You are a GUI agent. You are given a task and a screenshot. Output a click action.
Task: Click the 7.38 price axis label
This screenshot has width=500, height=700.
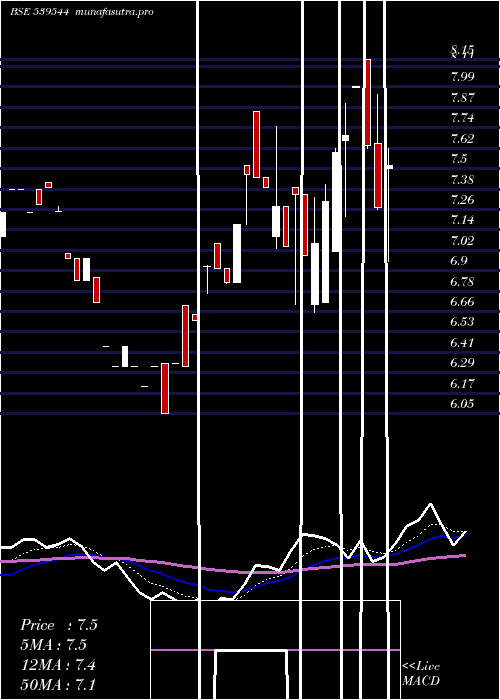(462, 179)
